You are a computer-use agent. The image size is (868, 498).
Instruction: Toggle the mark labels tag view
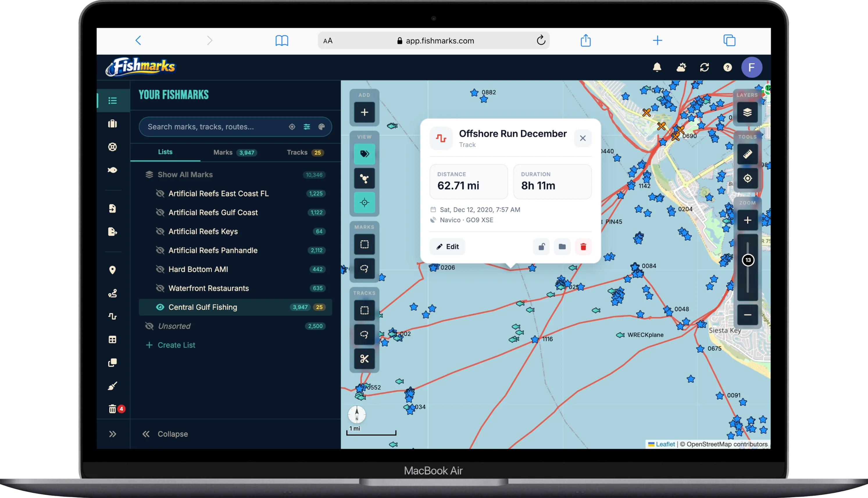pos(364,154)
